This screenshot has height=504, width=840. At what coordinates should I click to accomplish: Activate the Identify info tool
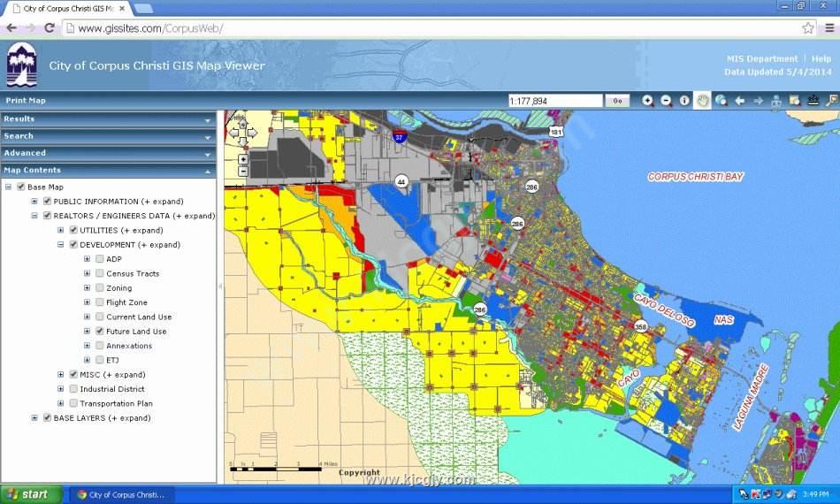tap(684, 101)
